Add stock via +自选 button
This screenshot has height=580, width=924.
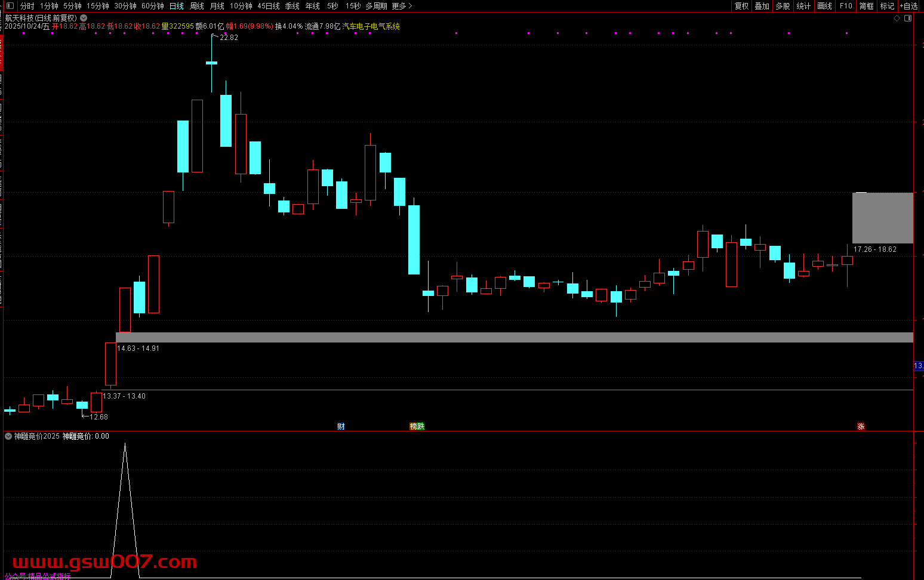click(x=909, y=6)
